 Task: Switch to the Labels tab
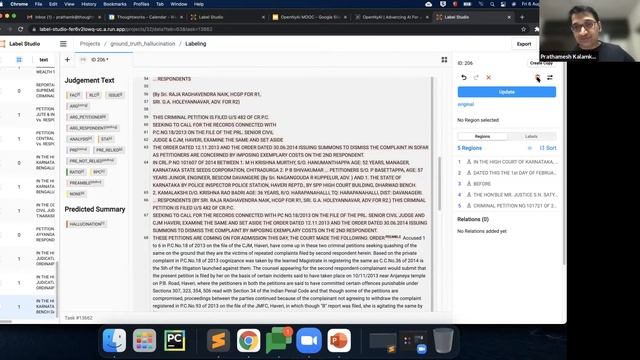point(531,136)
